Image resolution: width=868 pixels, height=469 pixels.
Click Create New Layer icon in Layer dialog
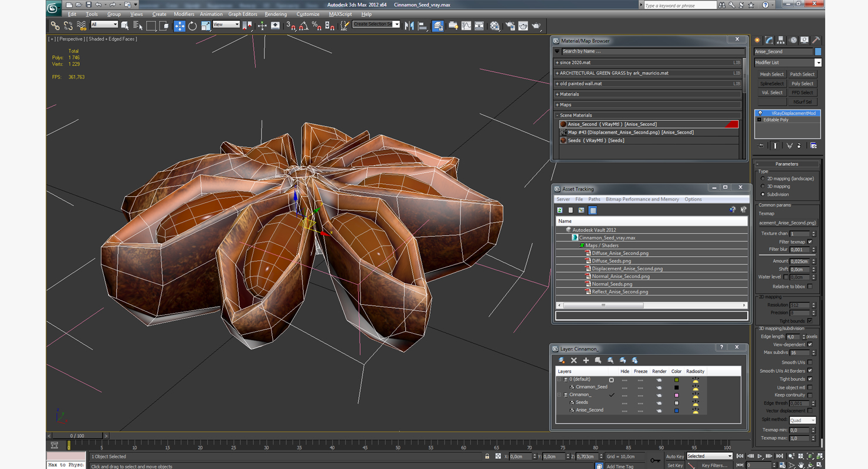pos(562,360)
